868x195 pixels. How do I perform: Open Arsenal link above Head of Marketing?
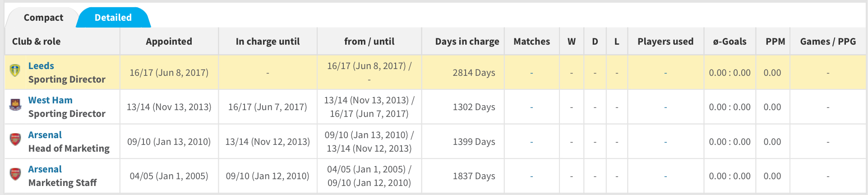coord(45,135)
